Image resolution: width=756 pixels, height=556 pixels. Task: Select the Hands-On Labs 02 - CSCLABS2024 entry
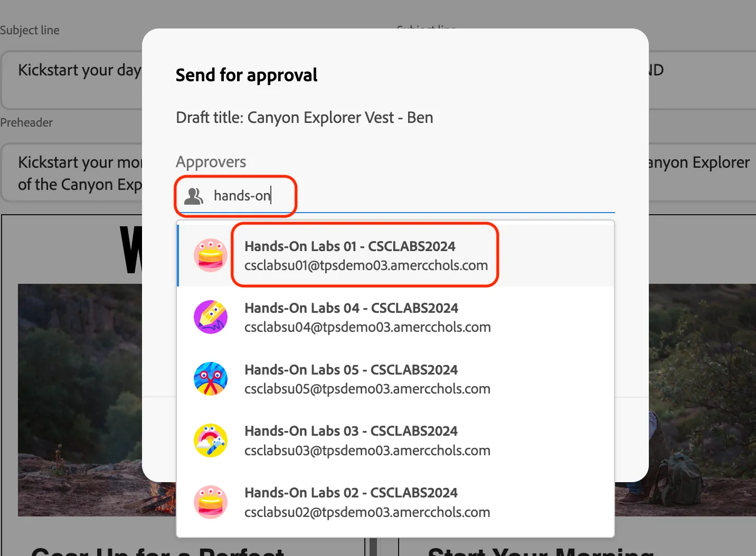(x=396, y=503)
